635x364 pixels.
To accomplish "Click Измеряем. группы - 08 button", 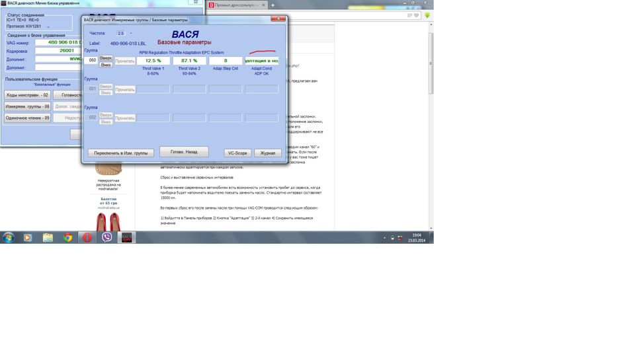I will coord(27,106).
